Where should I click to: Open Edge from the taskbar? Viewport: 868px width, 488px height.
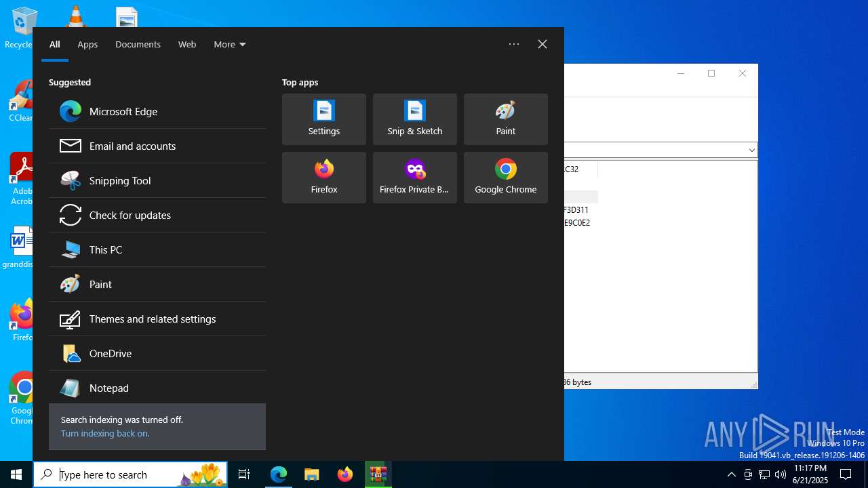click(279, 474)
